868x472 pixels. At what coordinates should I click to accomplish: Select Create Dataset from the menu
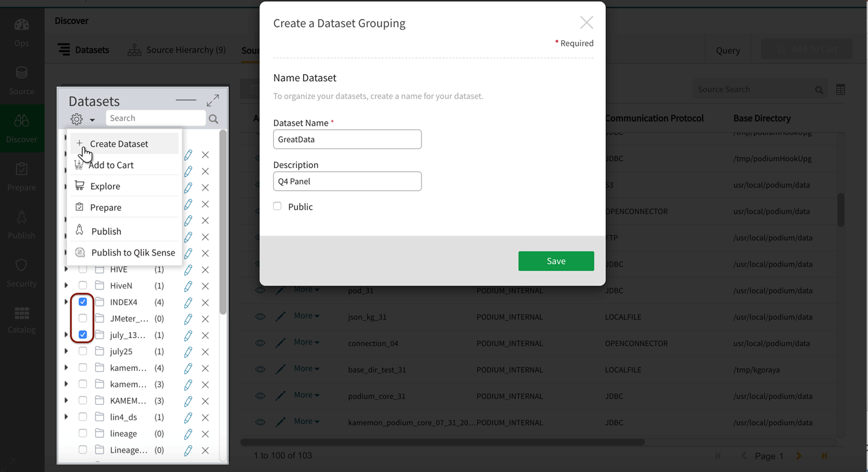(x=119, y=144)
